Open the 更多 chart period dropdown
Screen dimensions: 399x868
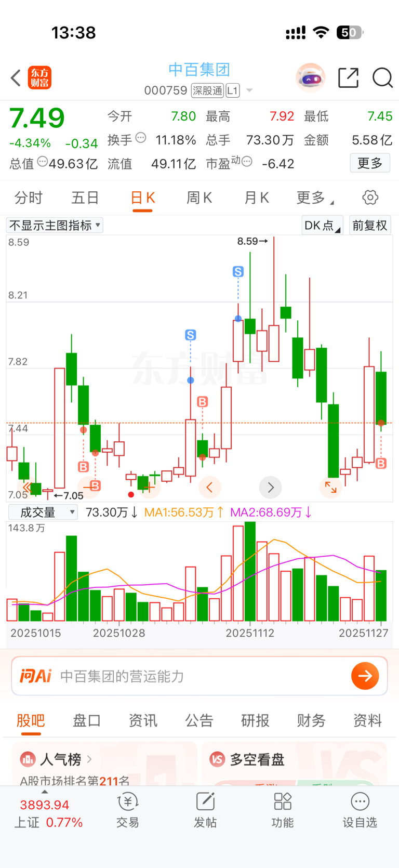click(315, 198)
